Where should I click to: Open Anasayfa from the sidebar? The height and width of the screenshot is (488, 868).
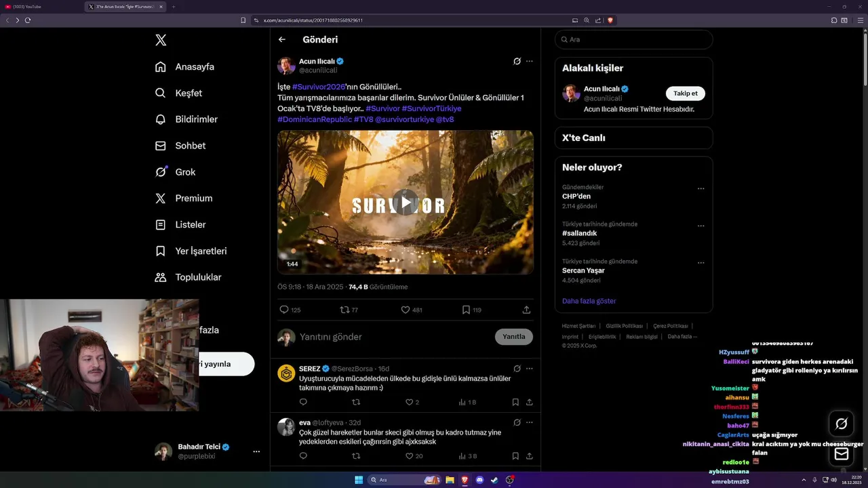tap(185, 66)
